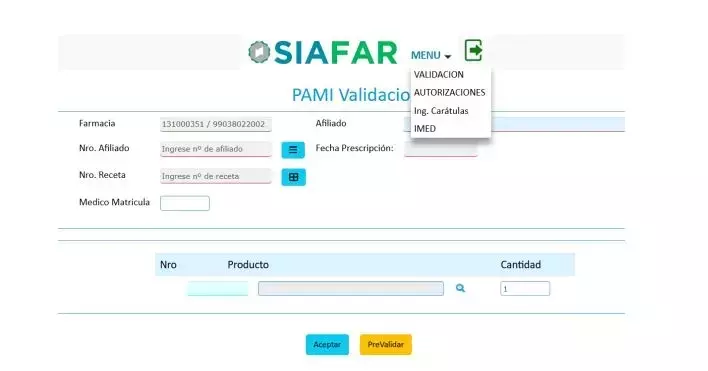Focus the Nro. Receta input field
The image size is (708, 371).
216,176
